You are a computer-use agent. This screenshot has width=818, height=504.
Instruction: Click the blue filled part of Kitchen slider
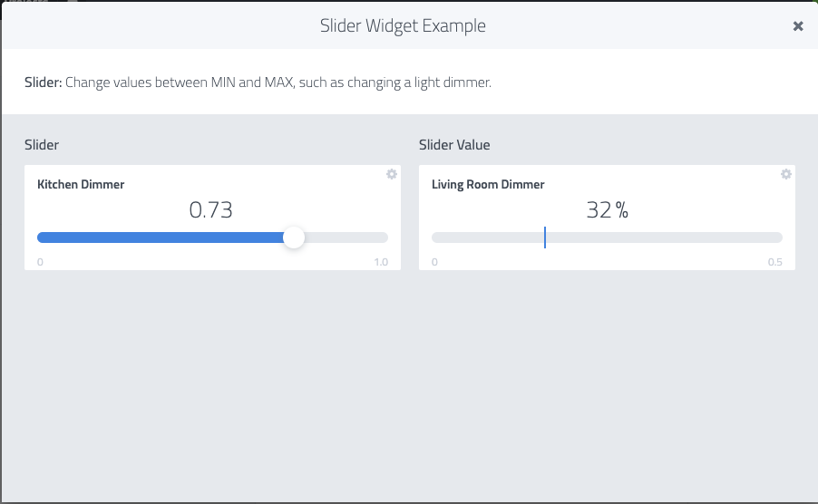tap(161, 237)
